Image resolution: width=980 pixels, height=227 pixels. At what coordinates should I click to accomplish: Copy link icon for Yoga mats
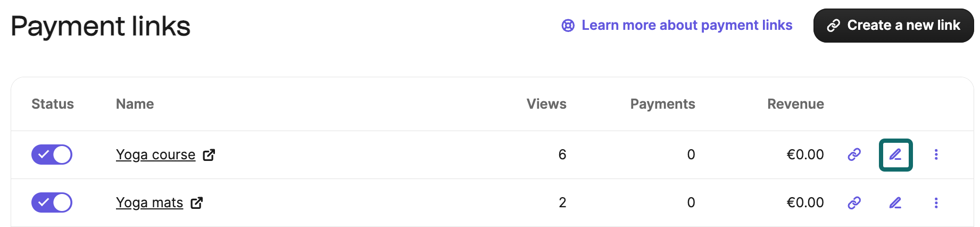pos(854,202)
